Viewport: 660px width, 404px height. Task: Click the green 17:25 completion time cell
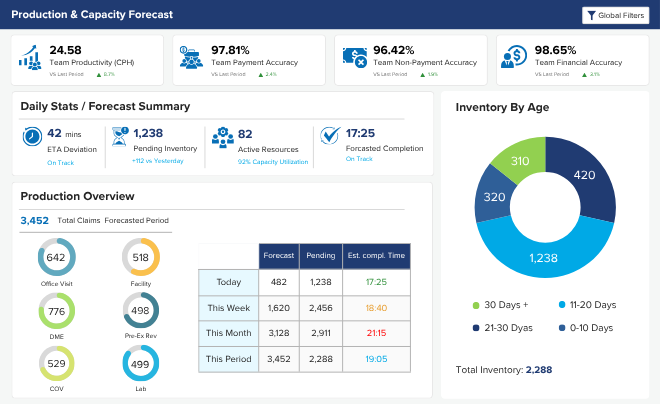coord(376,282)
